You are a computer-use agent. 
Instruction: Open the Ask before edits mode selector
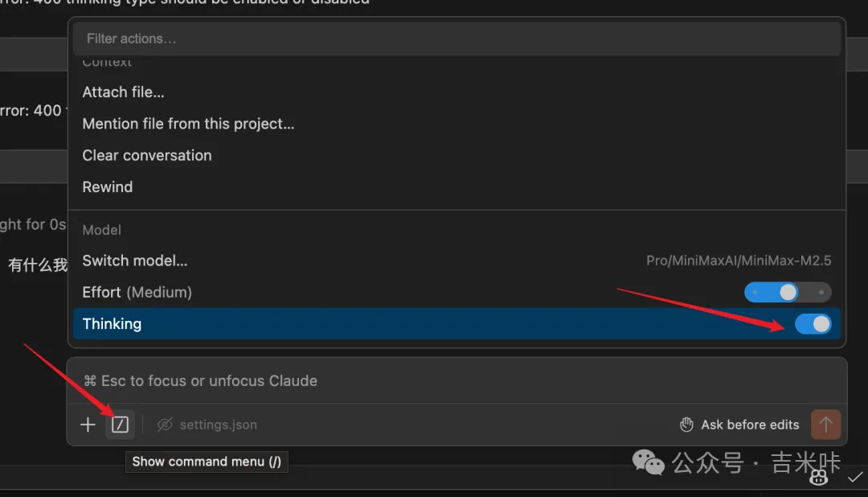[x=750, y=425]
